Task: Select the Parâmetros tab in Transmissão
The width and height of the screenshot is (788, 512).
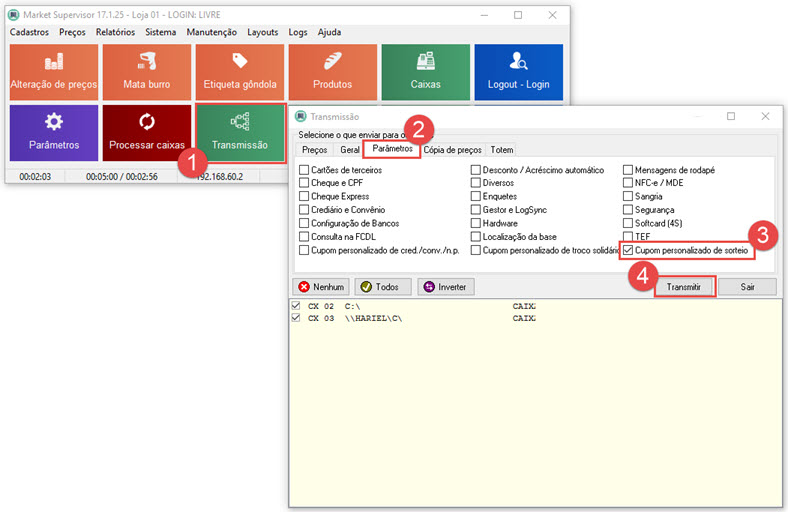Action: 392,149
